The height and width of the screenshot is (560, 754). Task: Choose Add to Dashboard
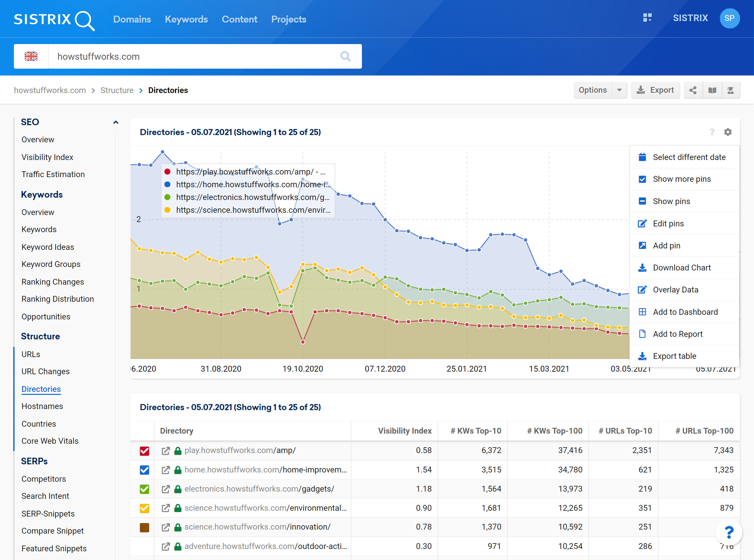(x=684, y=312)
